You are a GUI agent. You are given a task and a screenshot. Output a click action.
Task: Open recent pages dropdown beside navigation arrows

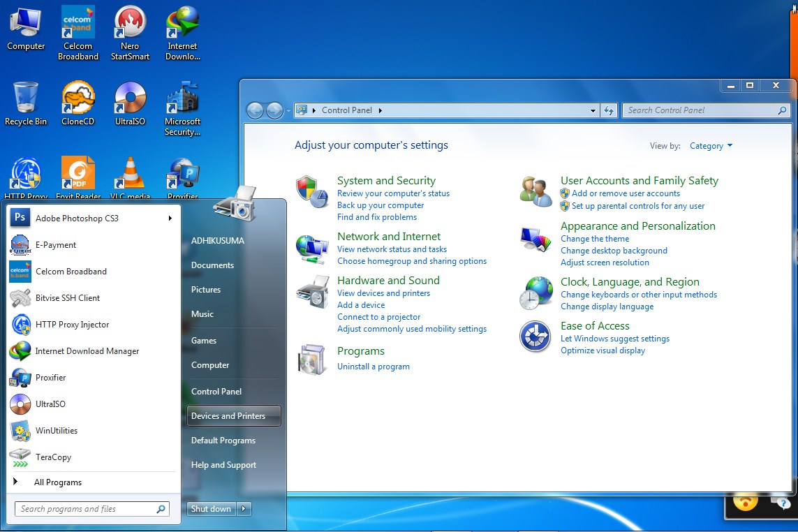(288, 110)
